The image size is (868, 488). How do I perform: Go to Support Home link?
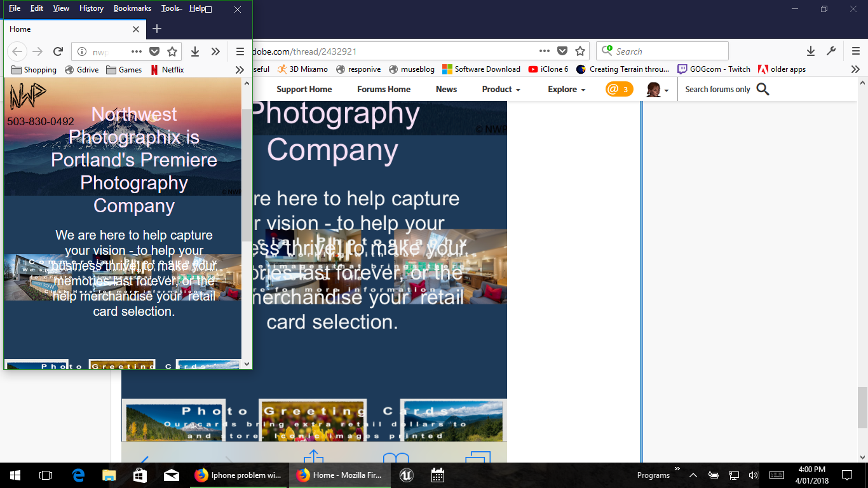tap(304, 90)
